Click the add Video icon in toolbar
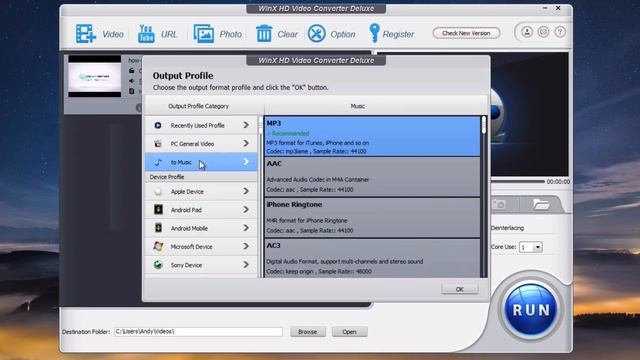 (x=86, y=33)
